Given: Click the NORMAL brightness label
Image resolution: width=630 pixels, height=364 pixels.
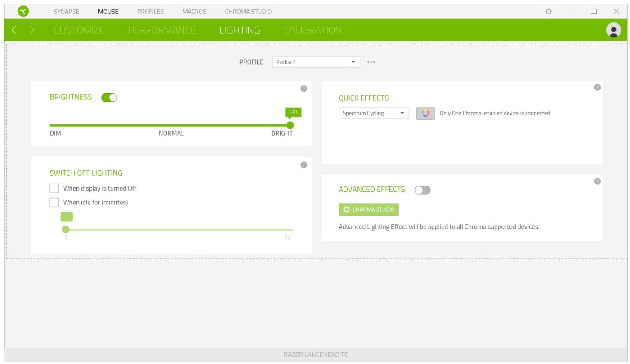Looking at the screenshot, I should pos(171,133).
